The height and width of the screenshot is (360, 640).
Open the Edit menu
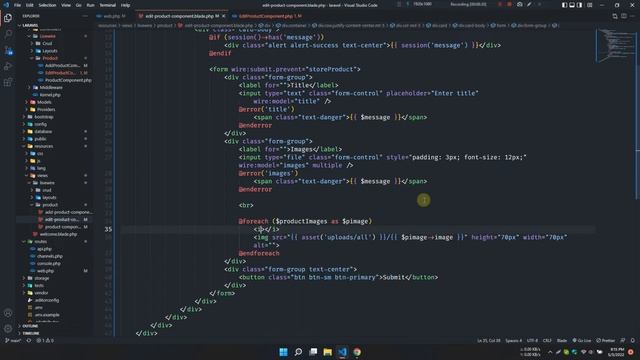[30, 5]
